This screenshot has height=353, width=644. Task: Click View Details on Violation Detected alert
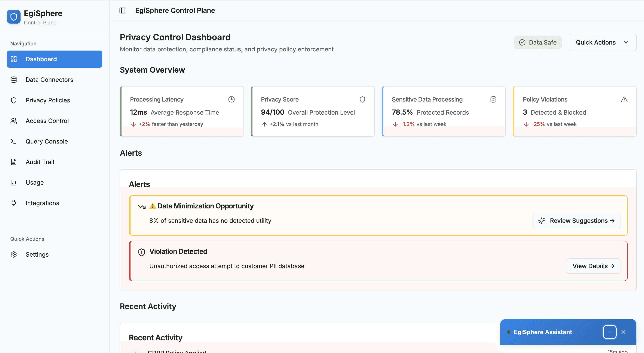coord(594,266)
